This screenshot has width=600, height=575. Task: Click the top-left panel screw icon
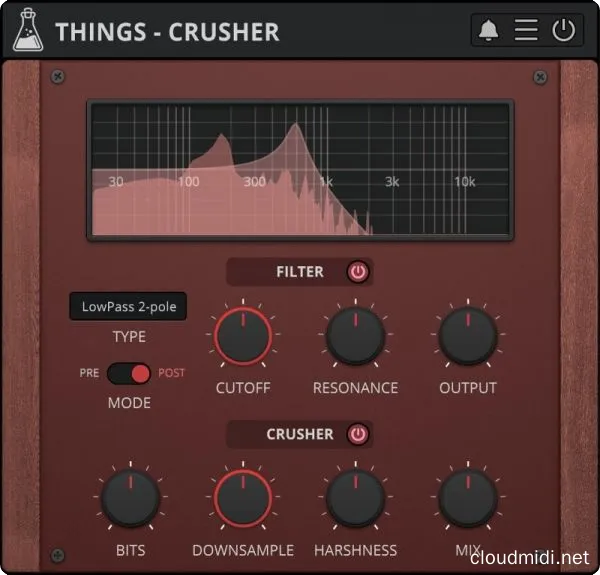point(58,77)
